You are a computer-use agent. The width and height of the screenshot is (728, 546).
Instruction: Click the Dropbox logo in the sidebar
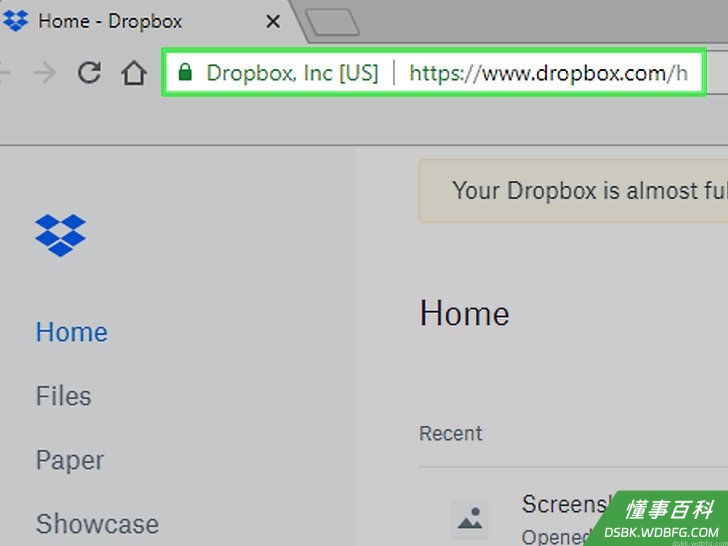click(x=60, y=235)
